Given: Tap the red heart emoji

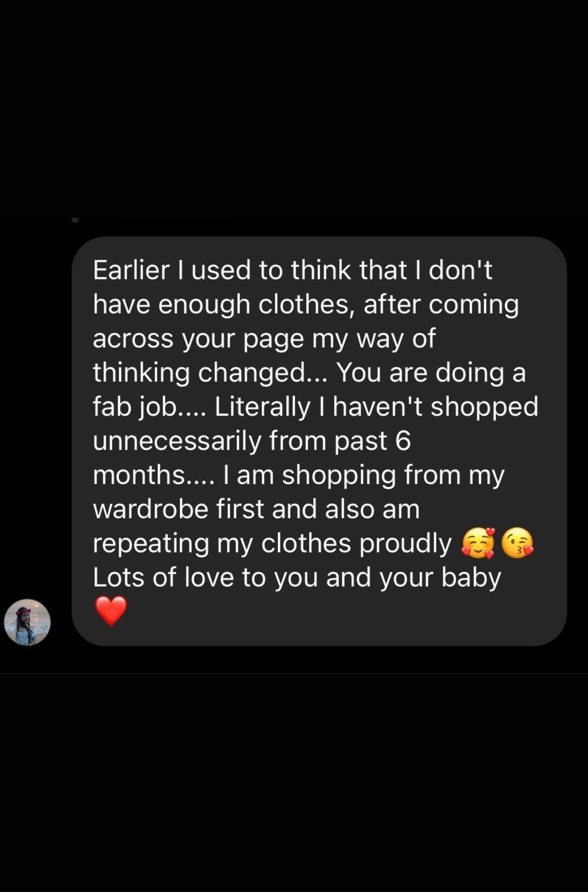Looking at the screenshot, I should 111,611.
